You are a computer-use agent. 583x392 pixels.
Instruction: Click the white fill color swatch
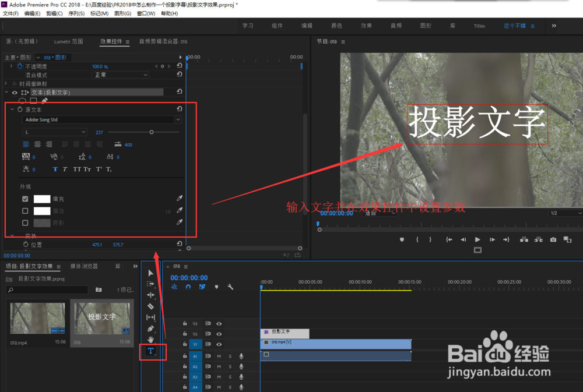pos(42,199)
